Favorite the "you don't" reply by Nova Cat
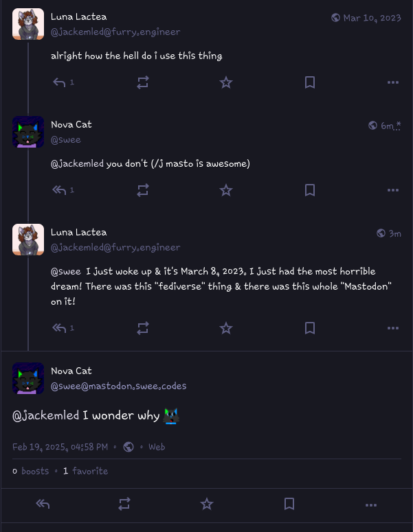The image size is (413, 532). point(226,190)
